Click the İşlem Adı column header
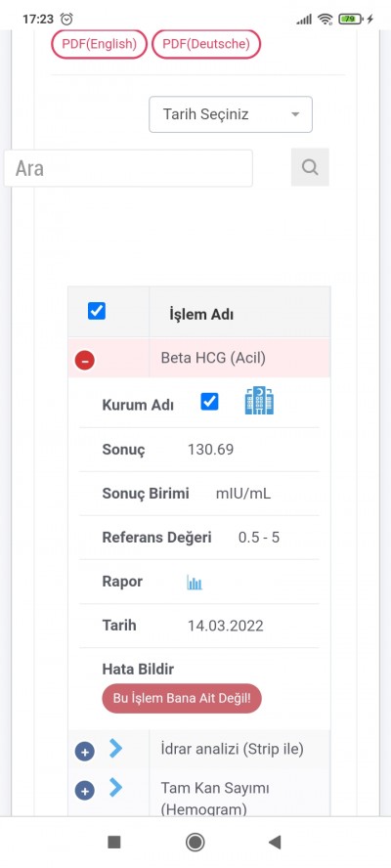The image size is (391, 868). pyautogui.click(x=201, y=315)
